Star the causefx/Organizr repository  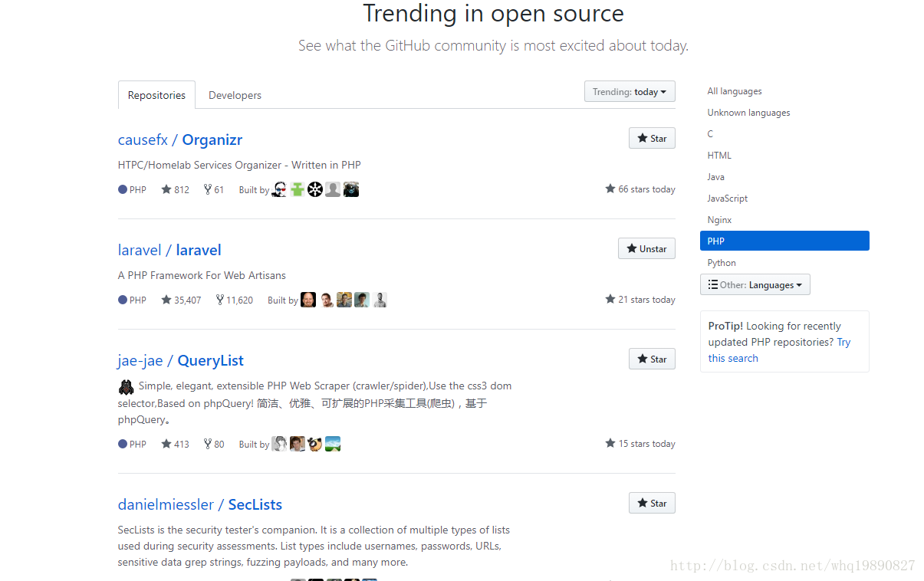point(652,138)
